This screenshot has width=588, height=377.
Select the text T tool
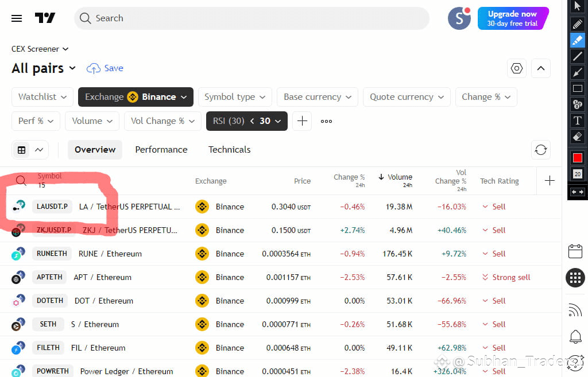[578, 121]
